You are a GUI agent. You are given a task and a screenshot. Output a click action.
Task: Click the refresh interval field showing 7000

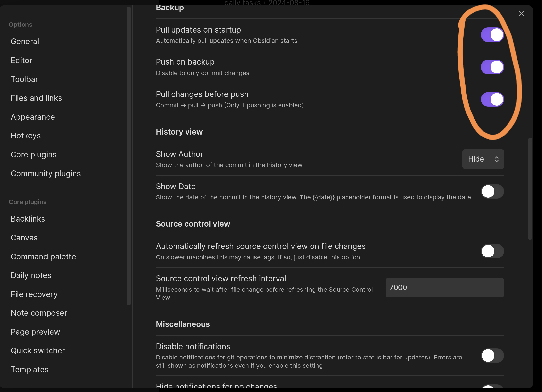(444, 288)
